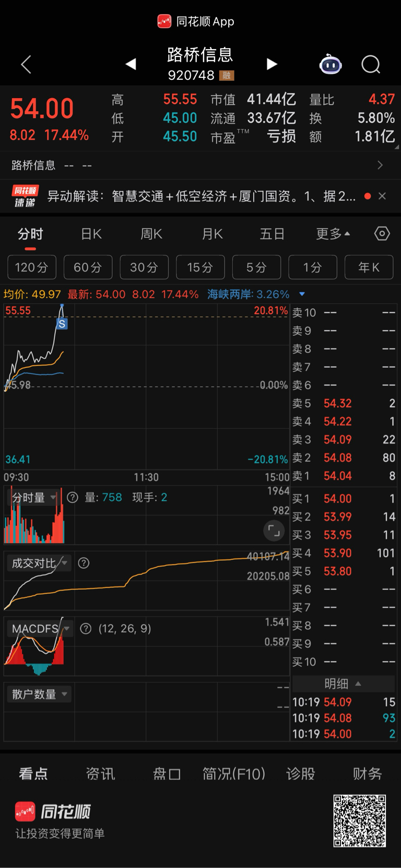
Task: Tap the 卖3 price 54.09
Action: [x=338, y=440]
